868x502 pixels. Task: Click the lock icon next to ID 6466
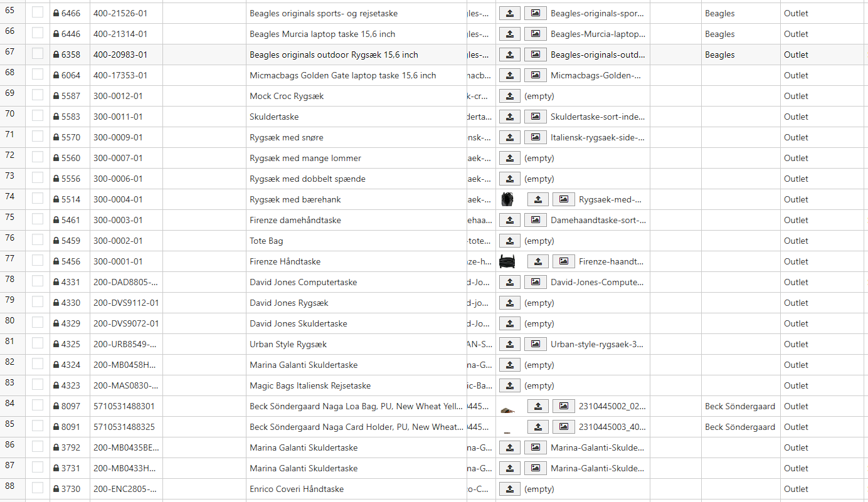[56, 13]
